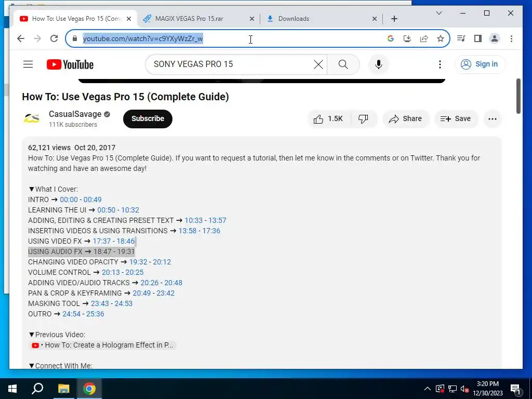This screenshot has width=532, height=399.
Task: Open site info via the lock icon
Action: 75,38
